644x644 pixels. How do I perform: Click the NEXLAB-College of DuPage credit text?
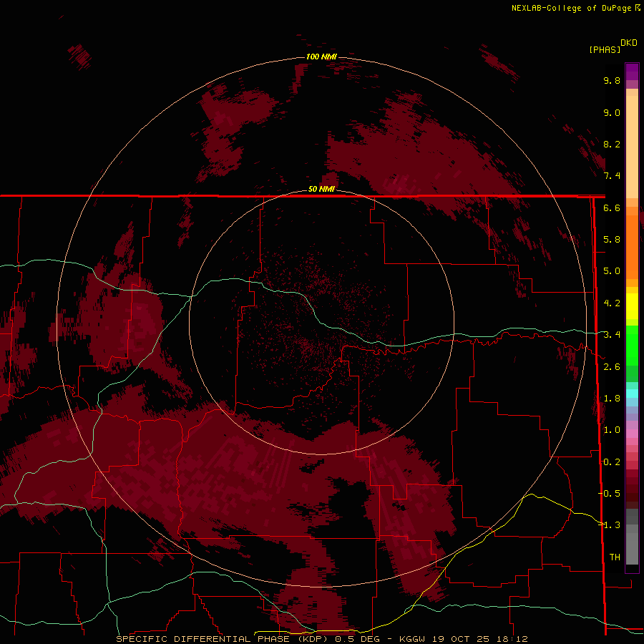click(571, 8)
